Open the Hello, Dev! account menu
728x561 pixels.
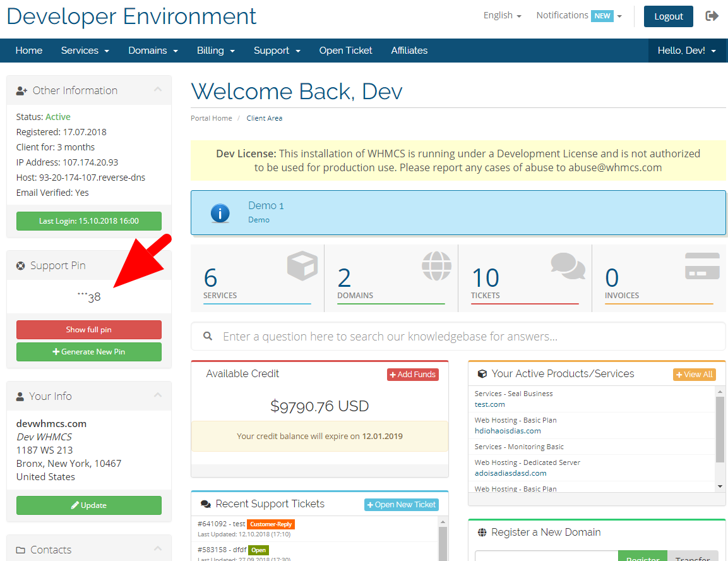(x=687, y=51)
